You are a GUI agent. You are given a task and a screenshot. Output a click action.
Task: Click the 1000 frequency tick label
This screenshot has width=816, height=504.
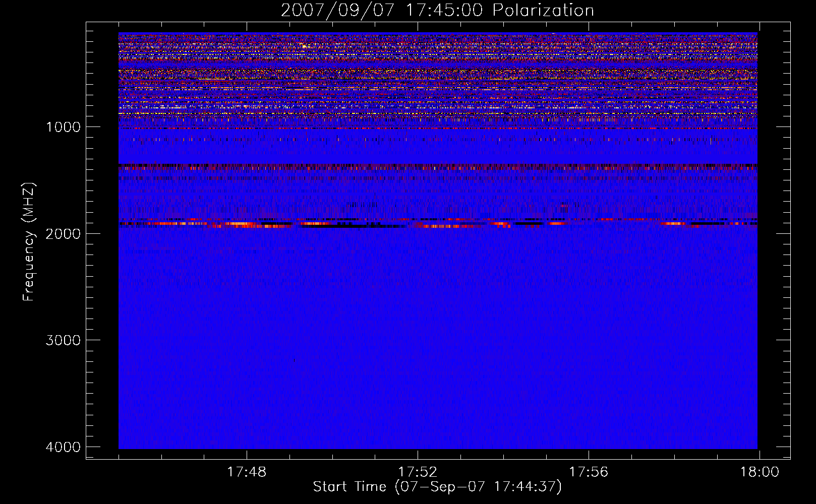click(63, 127)
